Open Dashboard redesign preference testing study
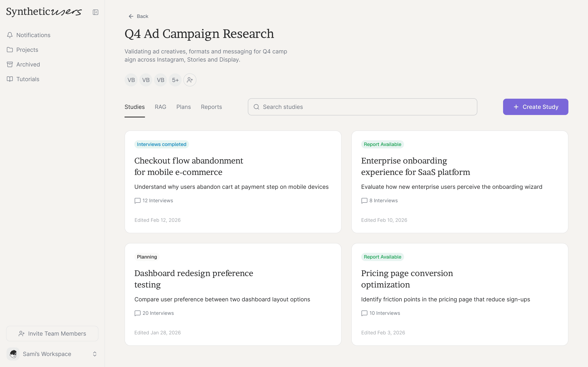588x367 pixels. [x=233, y=294]
